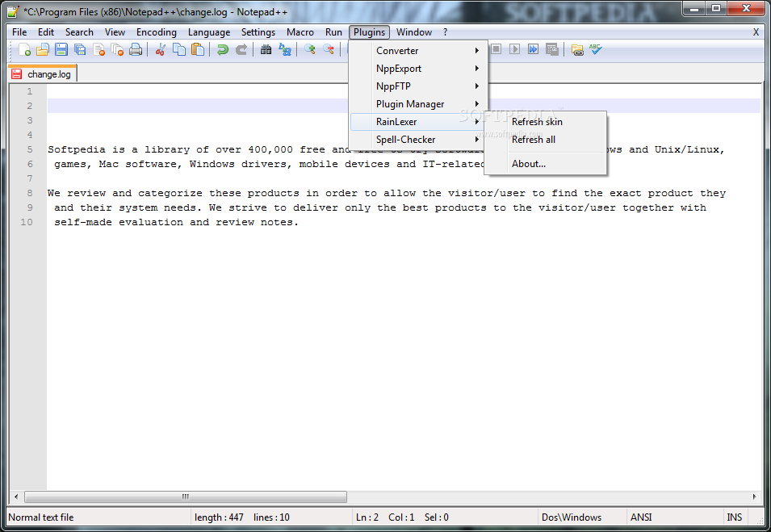This screenshot has height=532, width=771.
Task: Click ANSI encoding in status bar
Action: click(x=641, y=517)
